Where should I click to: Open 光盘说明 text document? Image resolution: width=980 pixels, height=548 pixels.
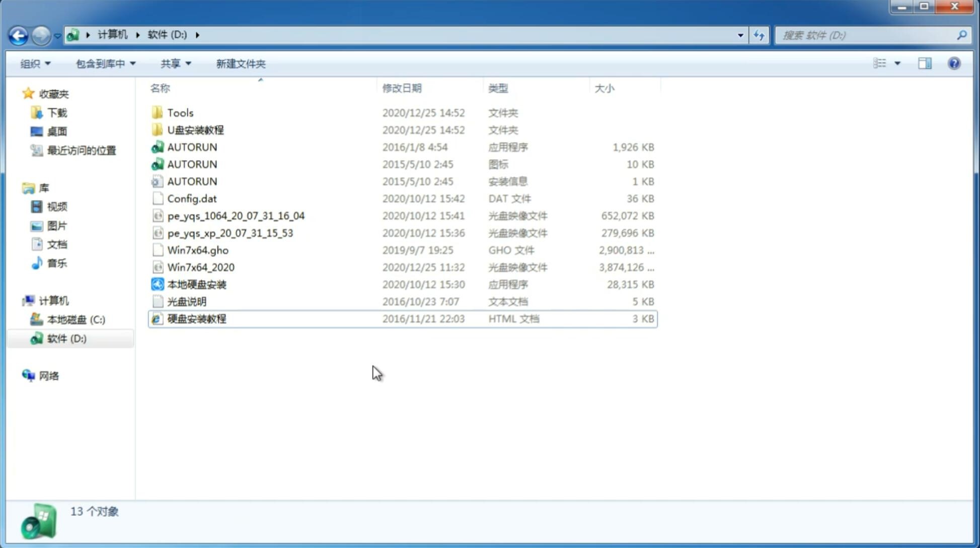[186, 302]
